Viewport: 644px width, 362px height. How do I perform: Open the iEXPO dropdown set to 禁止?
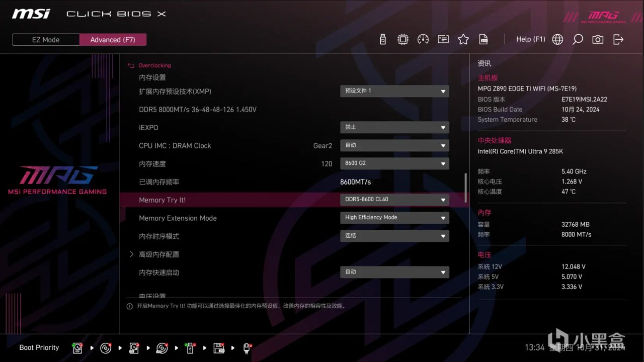394,127
